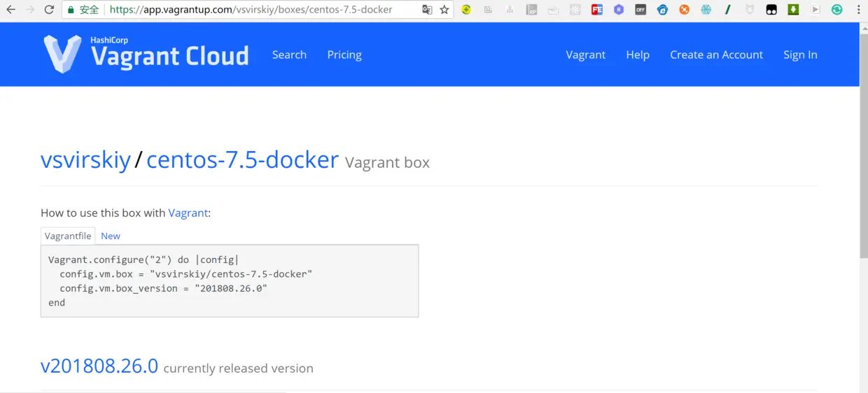
Task: Click the green padlock security icon
Action: 71,10
